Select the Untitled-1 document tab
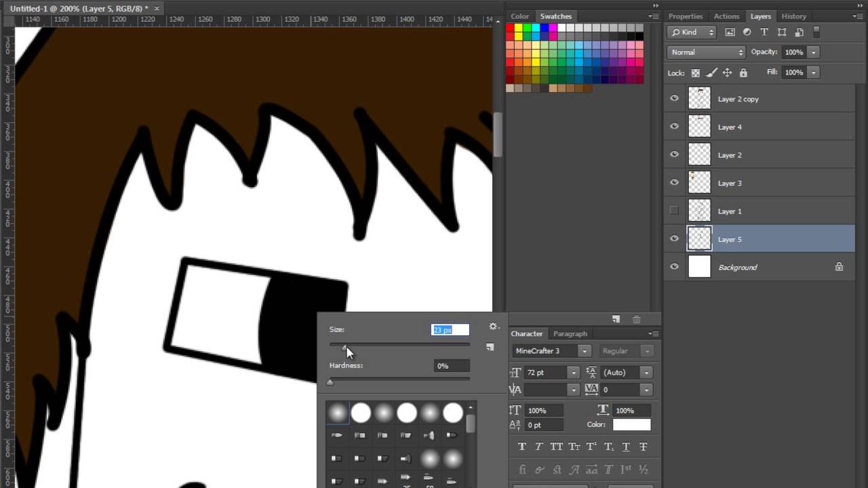This screenshot has width=868, height=488. click(79, 8)
